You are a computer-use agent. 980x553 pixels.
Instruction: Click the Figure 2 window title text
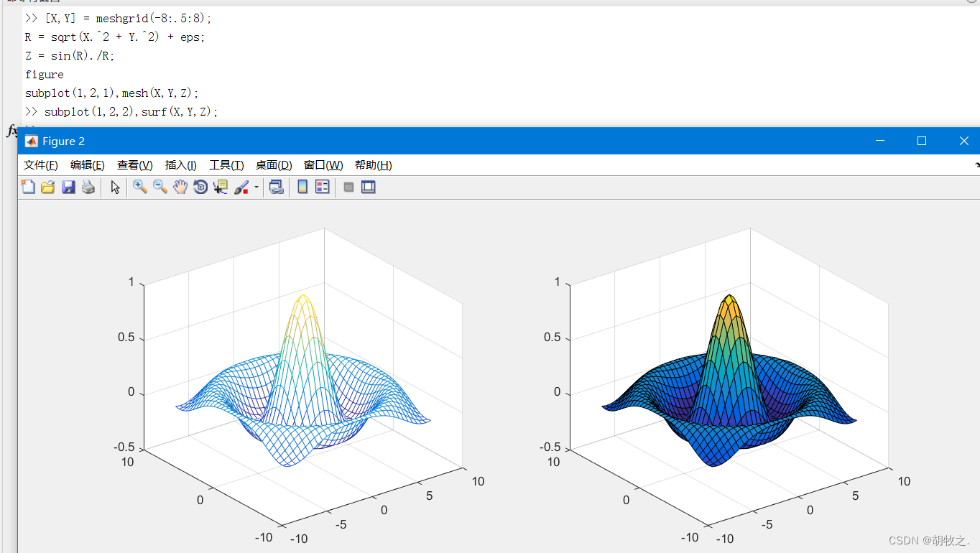click(x=64, y=141)
